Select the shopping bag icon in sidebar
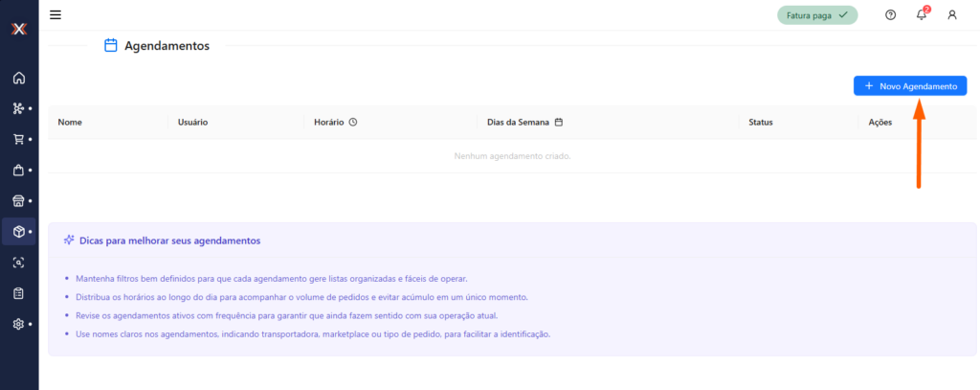Image resolution: width=980 pixels, height=390 pixels. pos(18,170)
